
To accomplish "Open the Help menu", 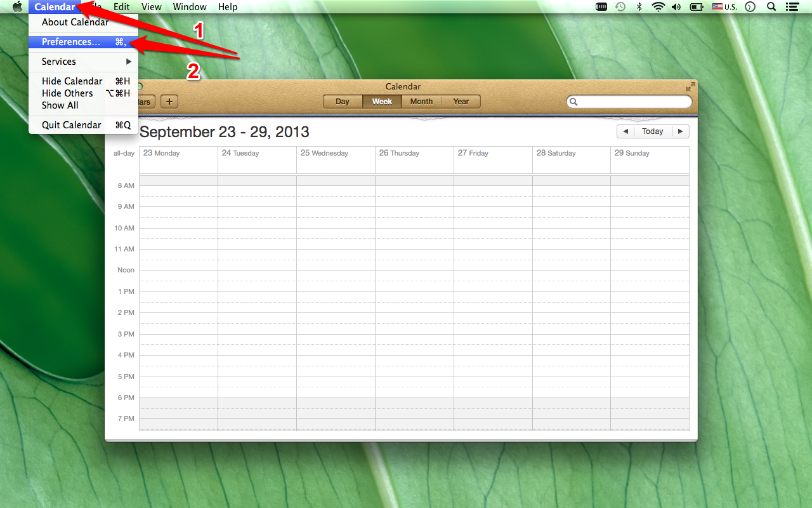I will (228, 7).
